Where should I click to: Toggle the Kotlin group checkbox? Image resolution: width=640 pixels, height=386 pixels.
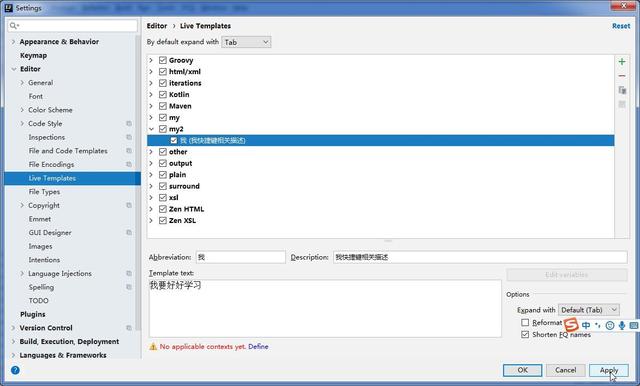163,94
